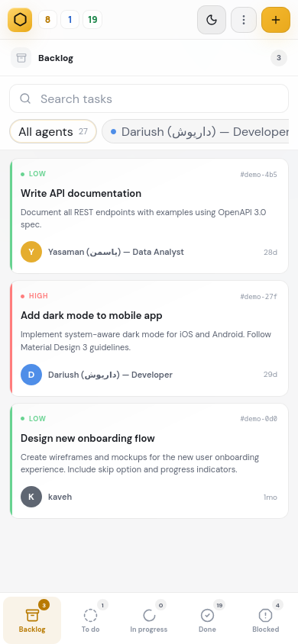Click the magnifier search icon
This screenshot has height=644, width=298.
(25, 98)
